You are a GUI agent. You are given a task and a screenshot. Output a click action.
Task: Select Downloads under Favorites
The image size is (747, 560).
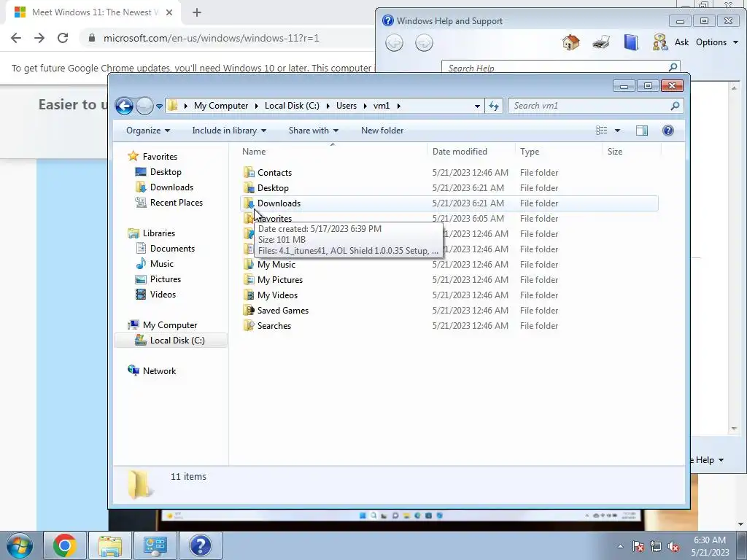pyautogui.click(x=164, y=187)
